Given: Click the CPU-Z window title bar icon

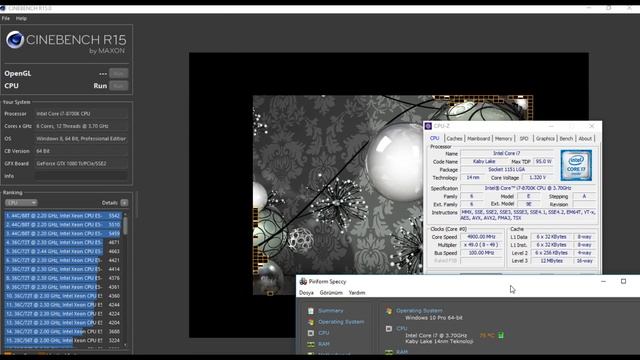Looking at the screenshot, I should pyautogui.click(x=428, y=126).
